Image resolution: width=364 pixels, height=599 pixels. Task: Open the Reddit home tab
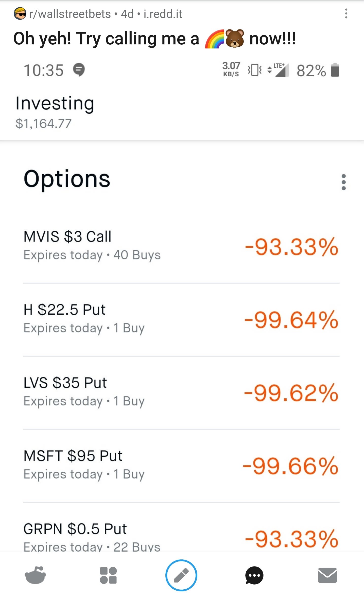tap(35, 575)
